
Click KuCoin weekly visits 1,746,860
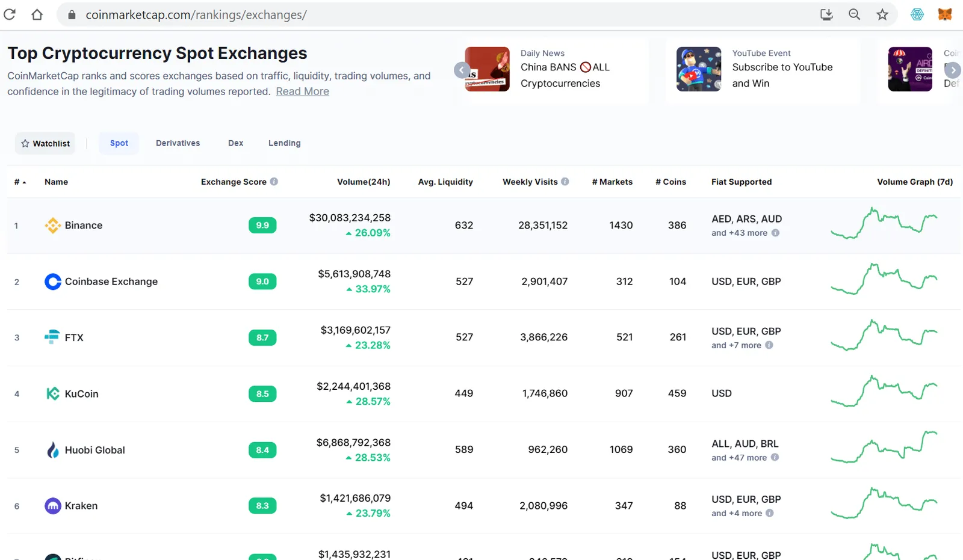[x=545, y=393]
